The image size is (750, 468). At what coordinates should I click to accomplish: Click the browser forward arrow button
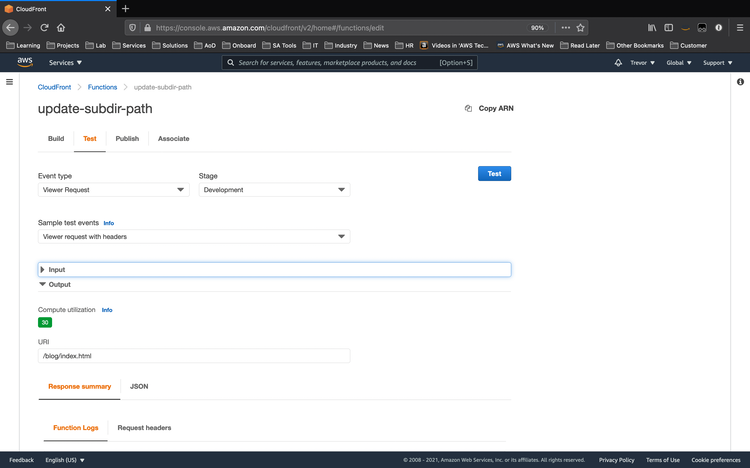coord(28,28)
